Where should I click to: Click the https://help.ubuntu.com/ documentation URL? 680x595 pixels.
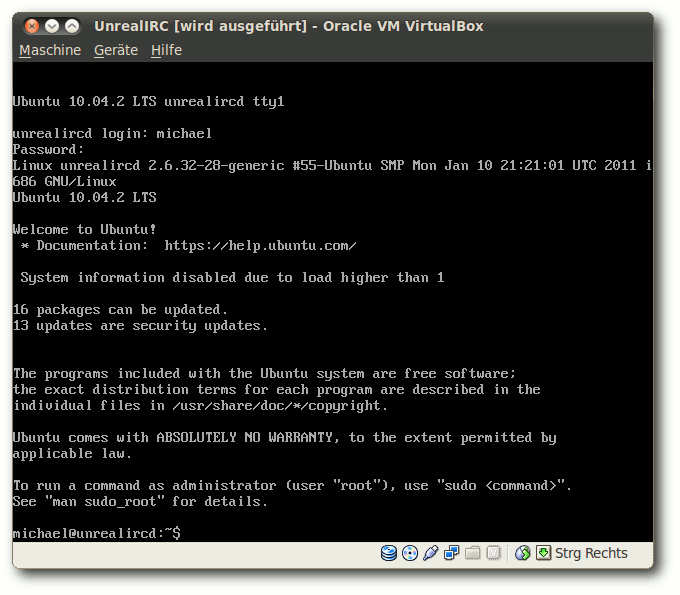(260, 246)
